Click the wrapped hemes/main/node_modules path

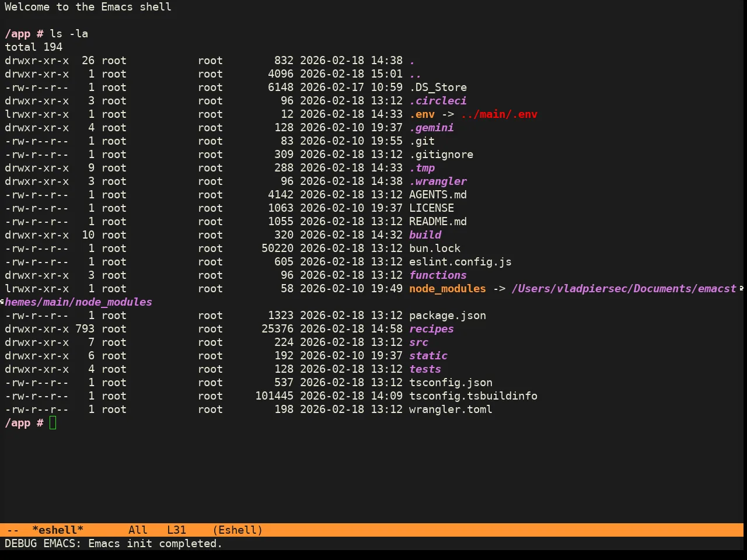point(78,302)
